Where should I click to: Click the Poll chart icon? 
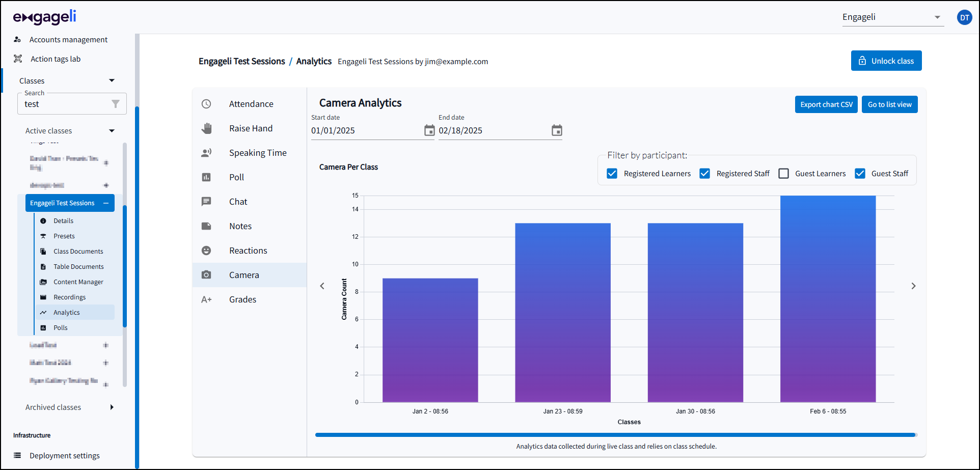click(x=206, y=177)
